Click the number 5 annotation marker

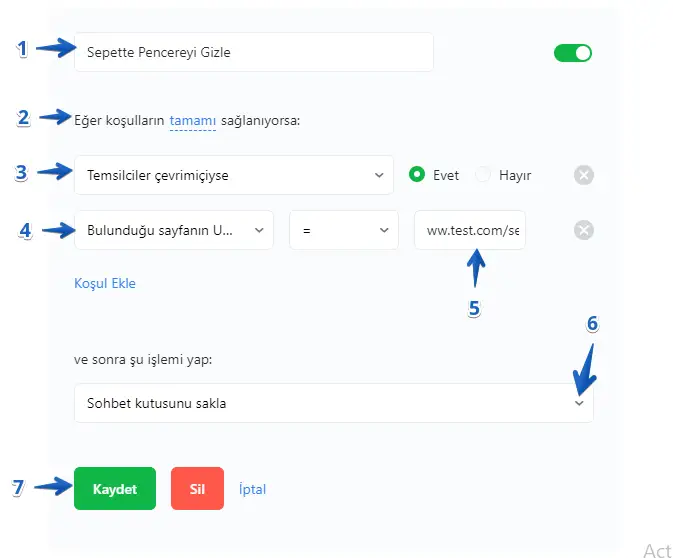click(x=475, y=308)
